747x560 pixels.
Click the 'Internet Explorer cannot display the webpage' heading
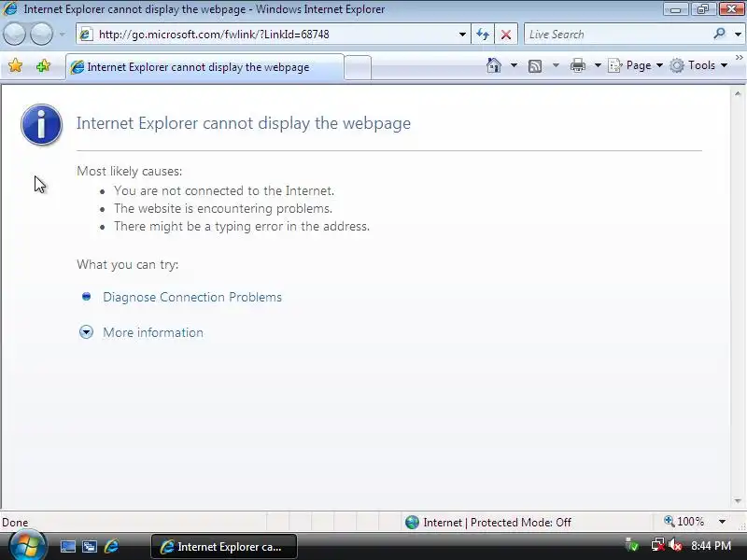click(244, 123)
